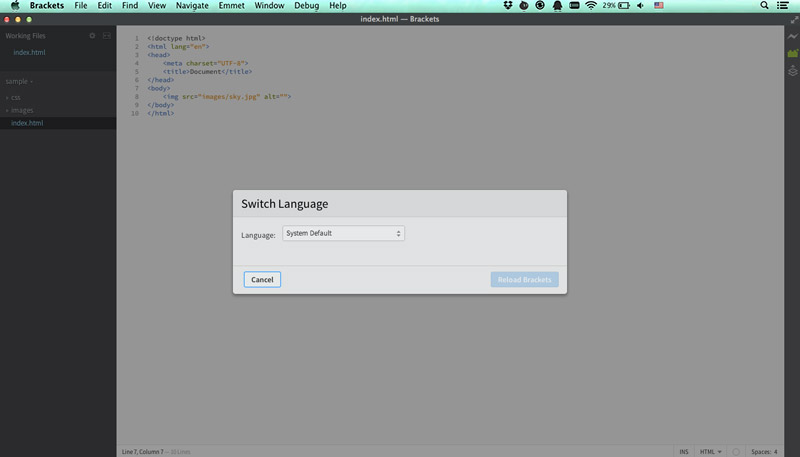This screenshot has width=800, height=457.
Task: Click the Spaces: 4 indentation setting
Action: (x=764, y=451)
